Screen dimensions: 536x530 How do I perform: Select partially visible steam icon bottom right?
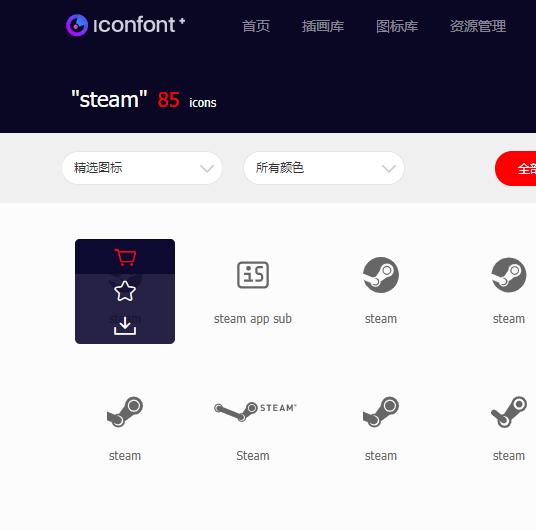(x=509, y=412)
